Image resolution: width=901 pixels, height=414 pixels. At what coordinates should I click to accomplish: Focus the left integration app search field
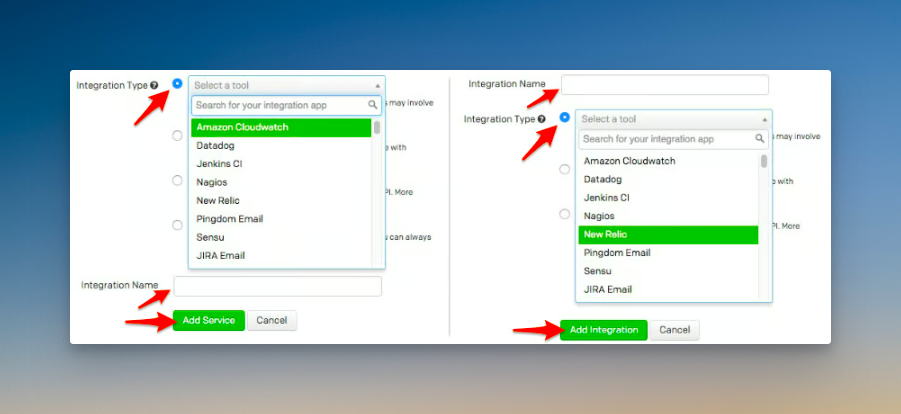pyautogui.click(x=286, y=105)
